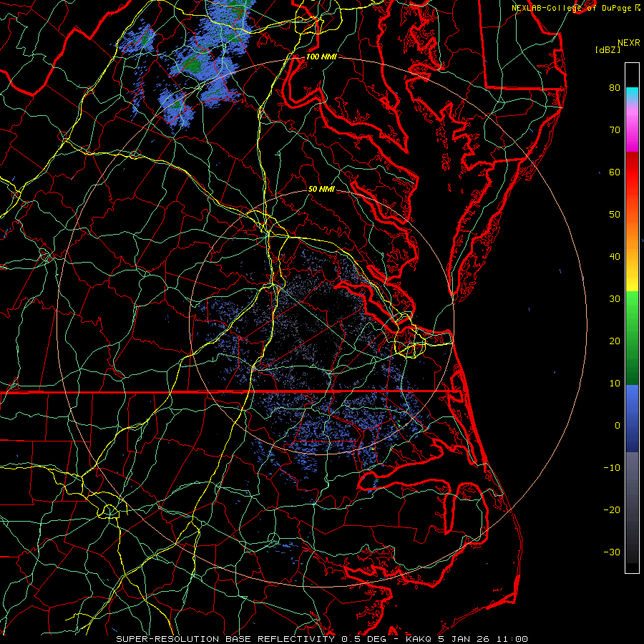Screen dimensions: 644x644
Task: Click the 5 JAN 26 date in caption
Action: (x=464, y=639)
